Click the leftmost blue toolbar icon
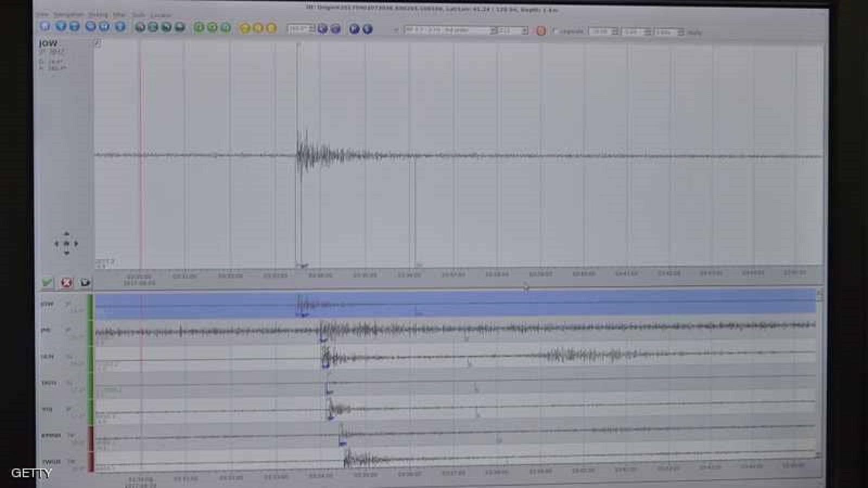The height and width of the screenshot is (488, 868). (x=45, y=27)
